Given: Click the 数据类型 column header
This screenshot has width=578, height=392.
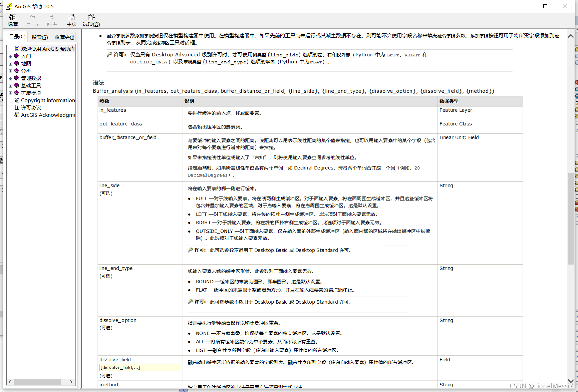Looking at the screenshot, I should 480,101.
